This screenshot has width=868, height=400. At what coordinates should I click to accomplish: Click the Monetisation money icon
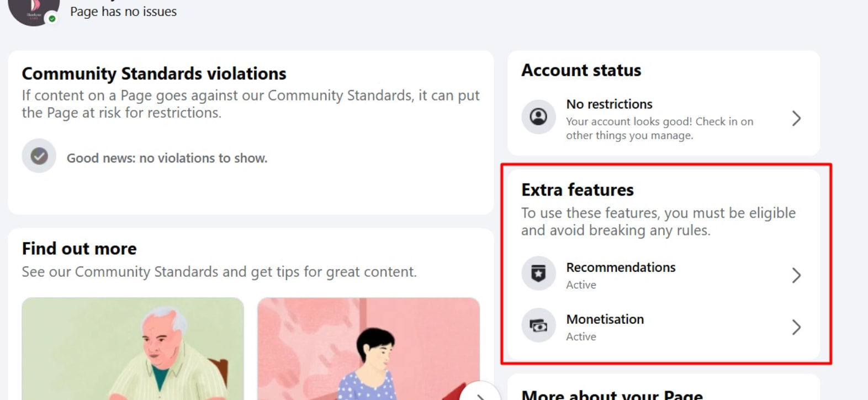tap(538, 325)
